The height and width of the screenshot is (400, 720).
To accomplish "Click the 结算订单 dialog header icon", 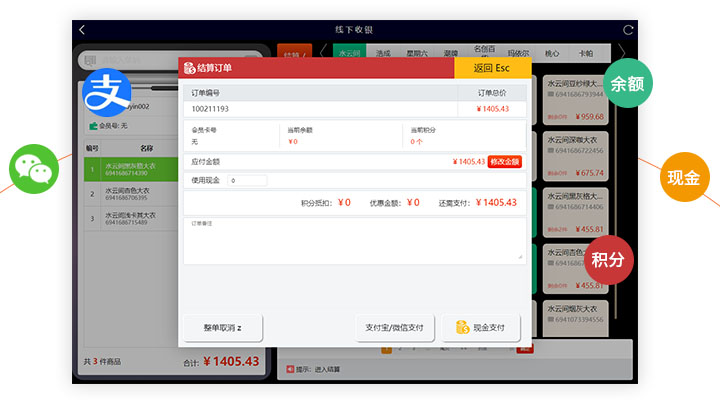I will click(189, 68).
